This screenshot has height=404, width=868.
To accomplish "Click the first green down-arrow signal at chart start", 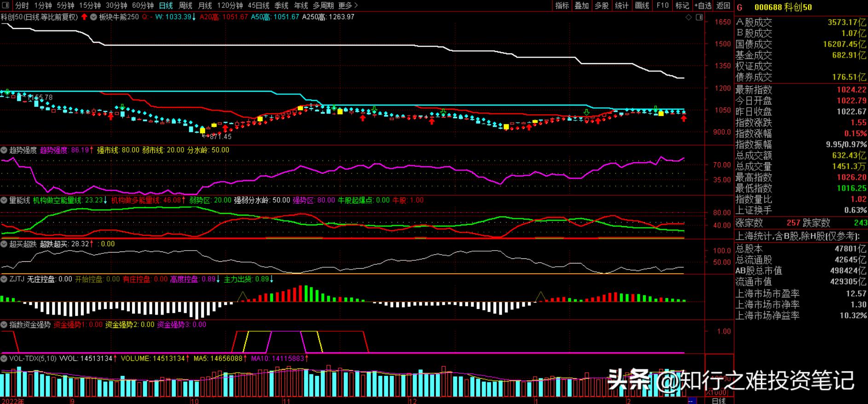I will pos(7,92).
